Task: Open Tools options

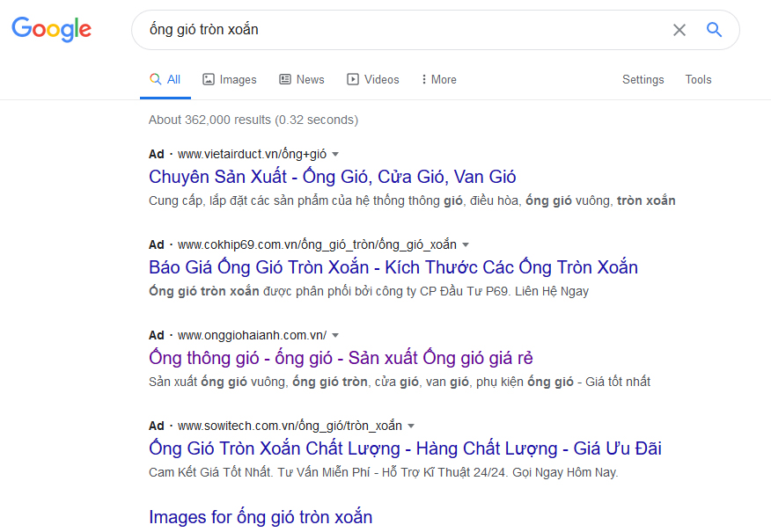Action: pos(698,79)
